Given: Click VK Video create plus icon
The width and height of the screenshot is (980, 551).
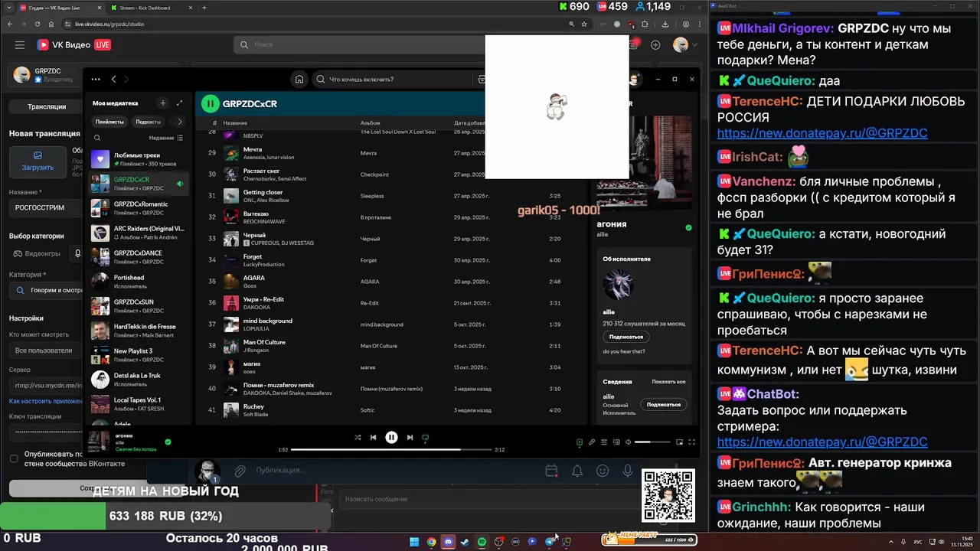Looking at the screenshot, I should coord(655,45).
